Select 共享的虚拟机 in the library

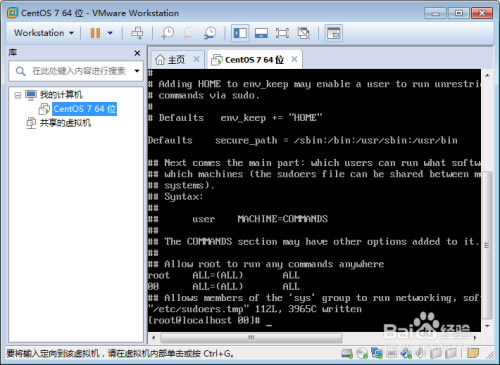(65, 123)
